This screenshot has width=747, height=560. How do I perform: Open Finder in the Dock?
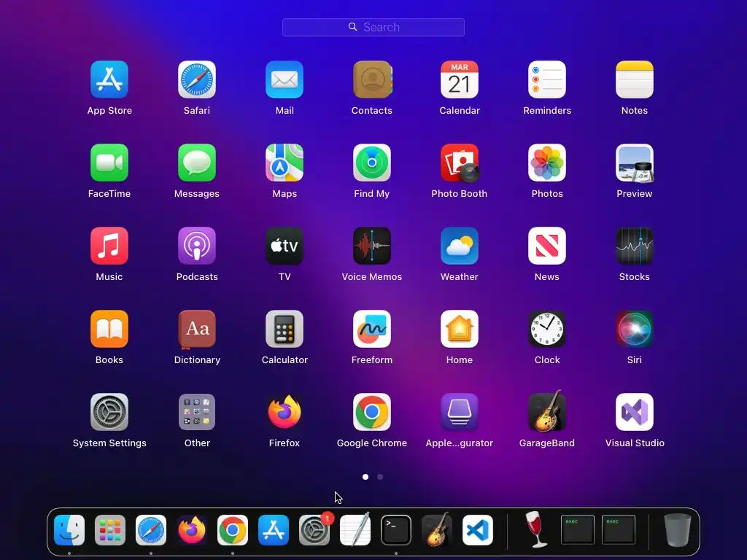pos(69,530)
